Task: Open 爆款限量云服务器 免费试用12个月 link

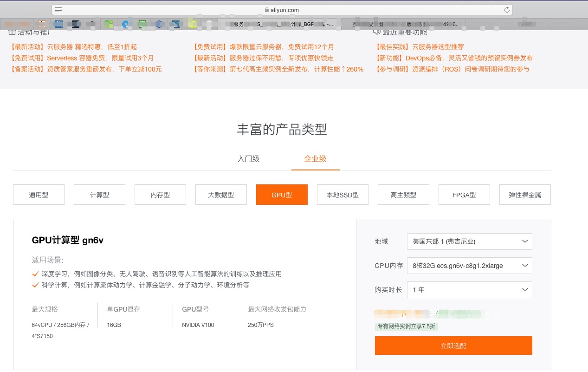Action: click(263, 47)
